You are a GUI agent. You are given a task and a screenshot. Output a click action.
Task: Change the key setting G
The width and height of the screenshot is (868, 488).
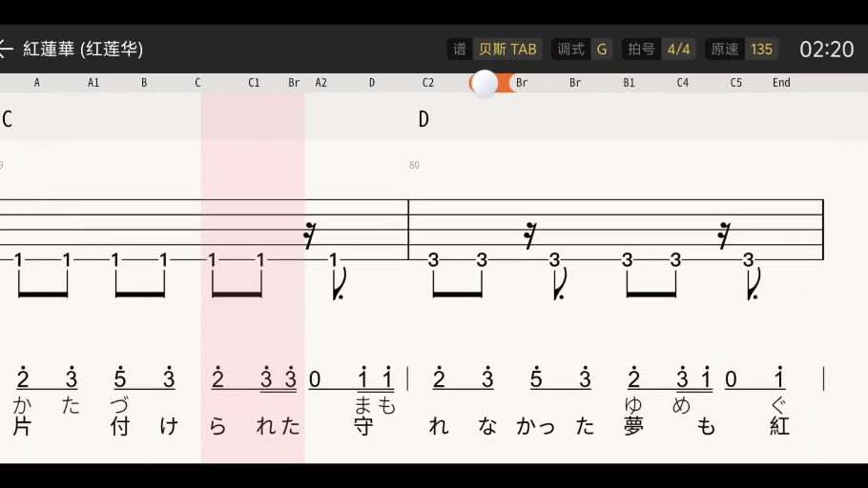click(x=602, y=50)
